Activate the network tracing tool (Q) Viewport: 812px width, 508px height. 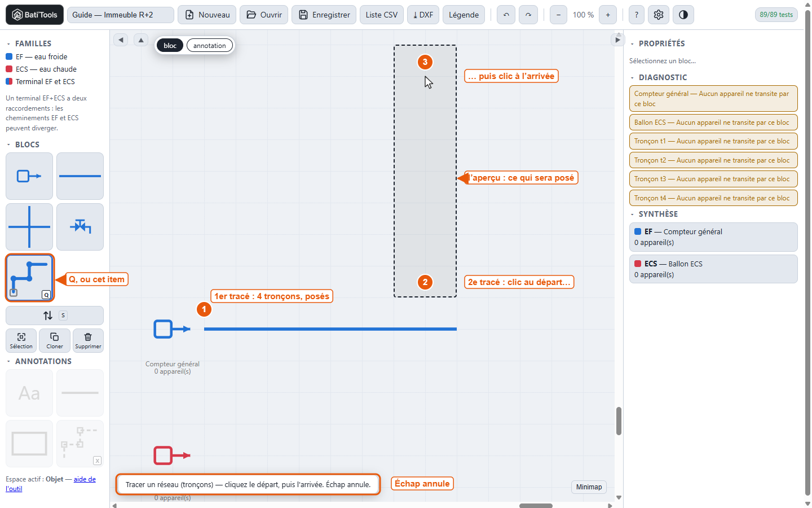30,278
